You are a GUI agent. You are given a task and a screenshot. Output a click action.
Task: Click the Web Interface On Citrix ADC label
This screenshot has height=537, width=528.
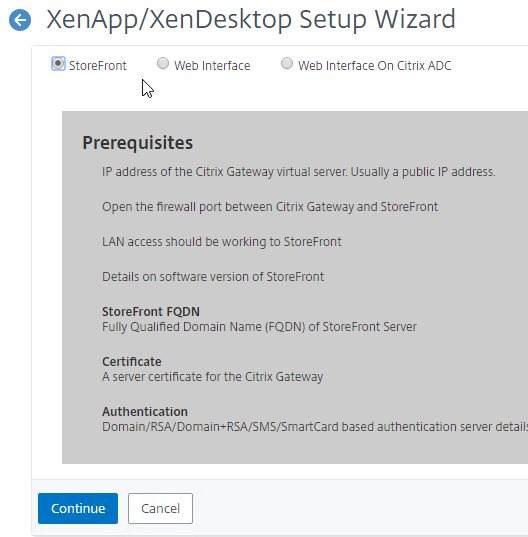click(375, 65)
